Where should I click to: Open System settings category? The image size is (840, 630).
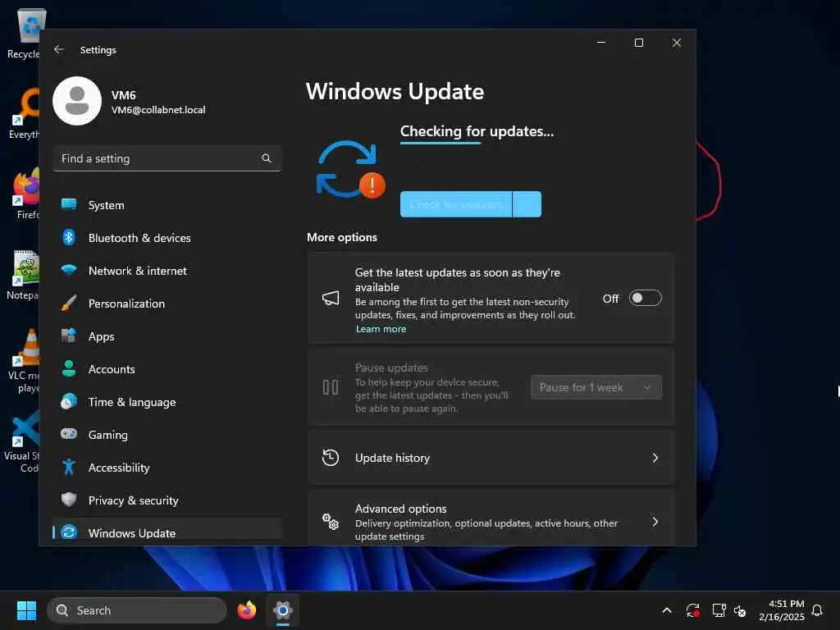pyautogui.click(x=167, y=204)
